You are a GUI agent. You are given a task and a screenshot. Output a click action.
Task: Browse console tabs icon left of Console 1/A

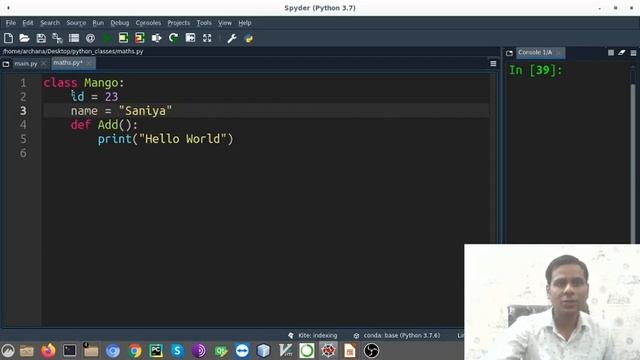[x=509, y=53]
